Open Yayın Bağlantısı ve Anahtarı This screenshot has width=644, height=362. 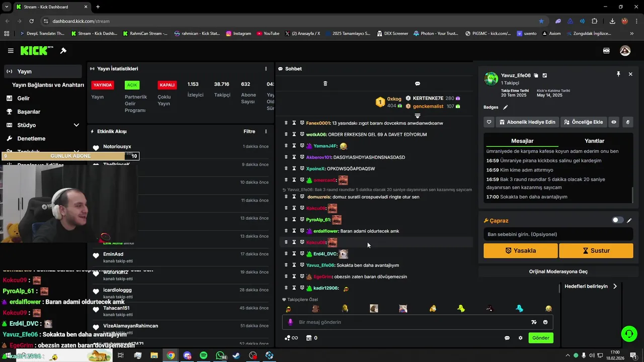48,85
